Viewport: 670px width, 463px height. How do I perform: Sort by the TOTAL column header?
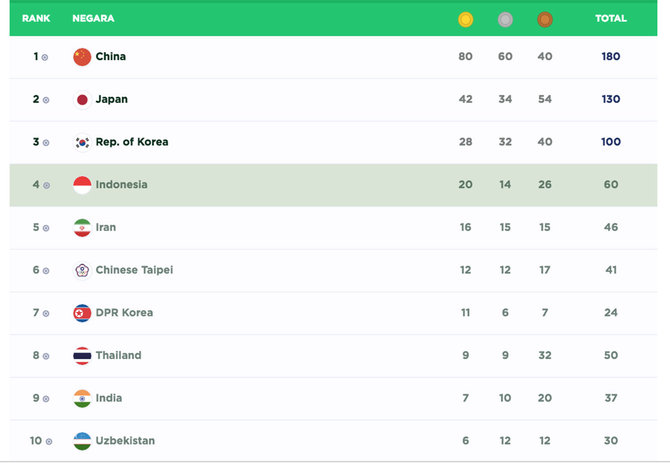pyautogui.click(x=611, y=18)
